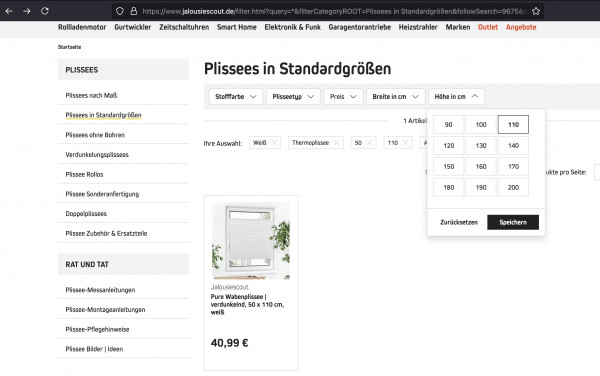The width and height of the screenshot is (600, 376).
Task: Choose the 120 height option
Action: [448, 145]
